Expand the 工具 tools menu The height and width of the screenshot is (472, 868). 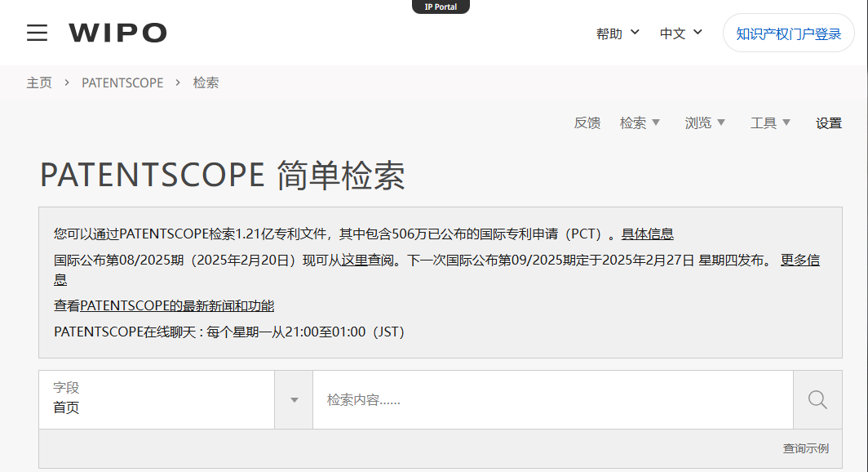click(x=770, y=122)
